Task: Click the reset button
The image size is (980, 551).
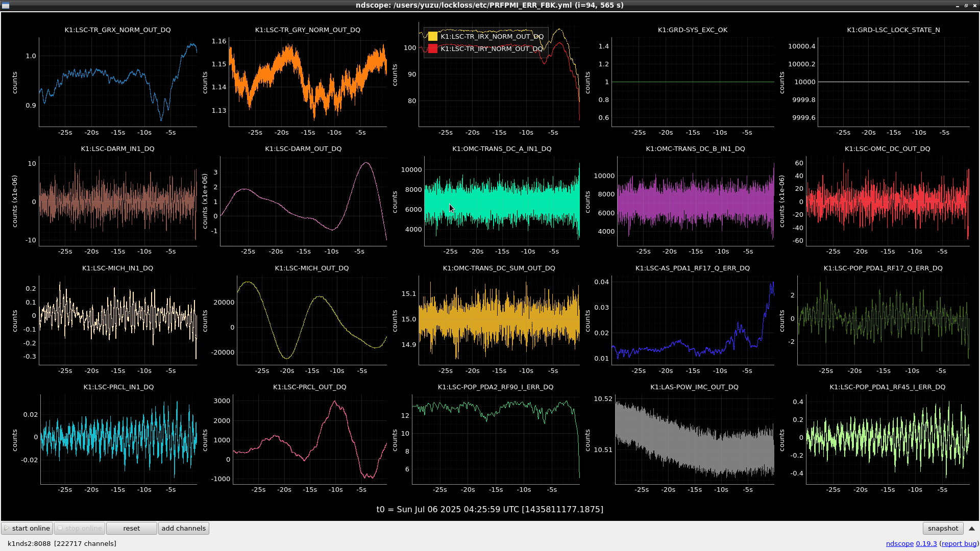Action: coord(131,528)
